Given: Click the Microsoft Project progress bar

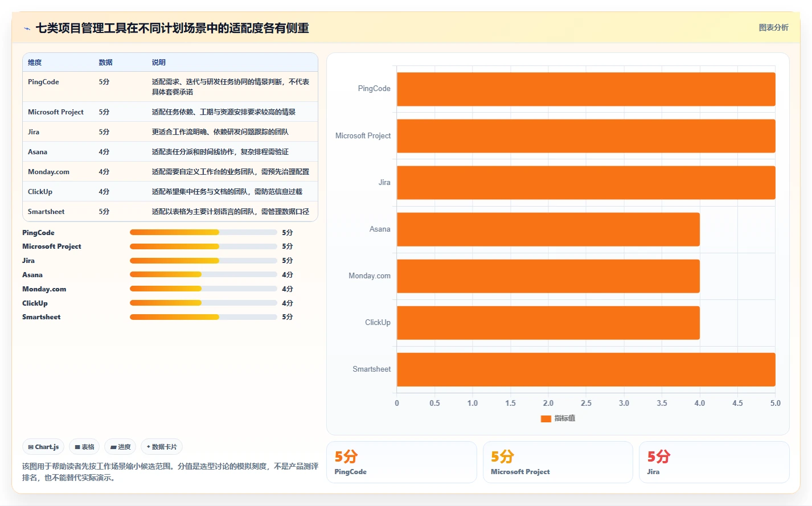Looking at the screenshot, I should 203,246.
